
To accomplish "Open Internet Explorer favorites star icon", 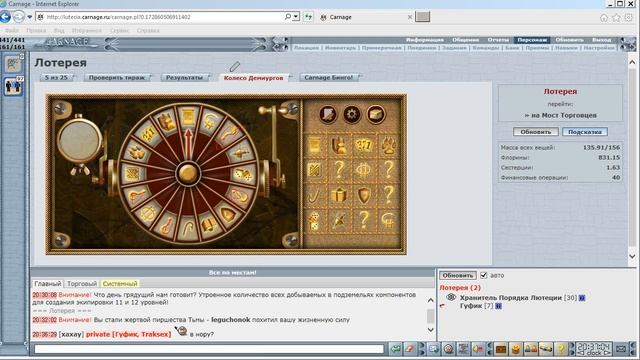I will 616,18.
